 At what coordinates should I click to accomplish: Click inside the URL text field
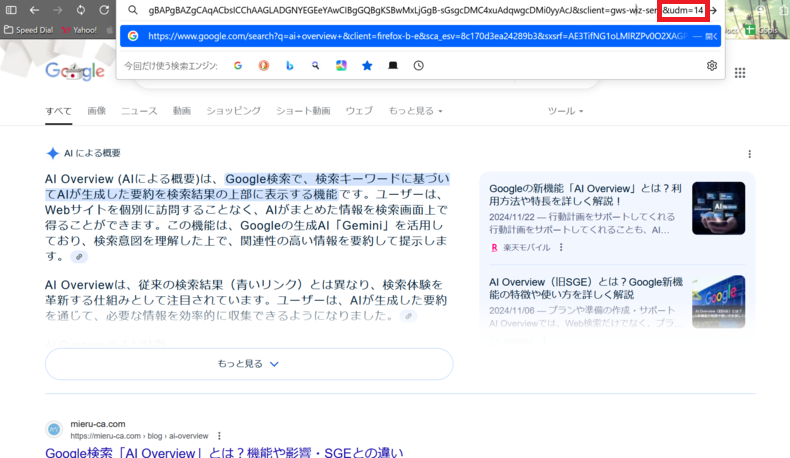pos(401,10)
